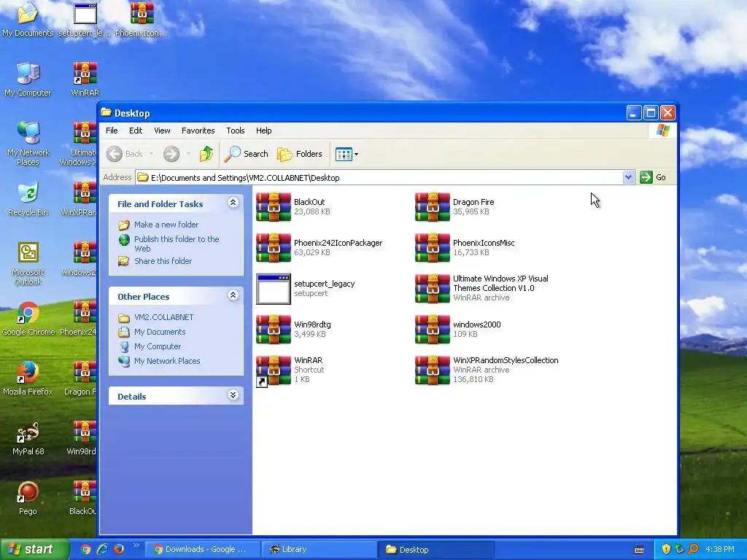Click the Up folder toolbar icon

tap(206, 154)
